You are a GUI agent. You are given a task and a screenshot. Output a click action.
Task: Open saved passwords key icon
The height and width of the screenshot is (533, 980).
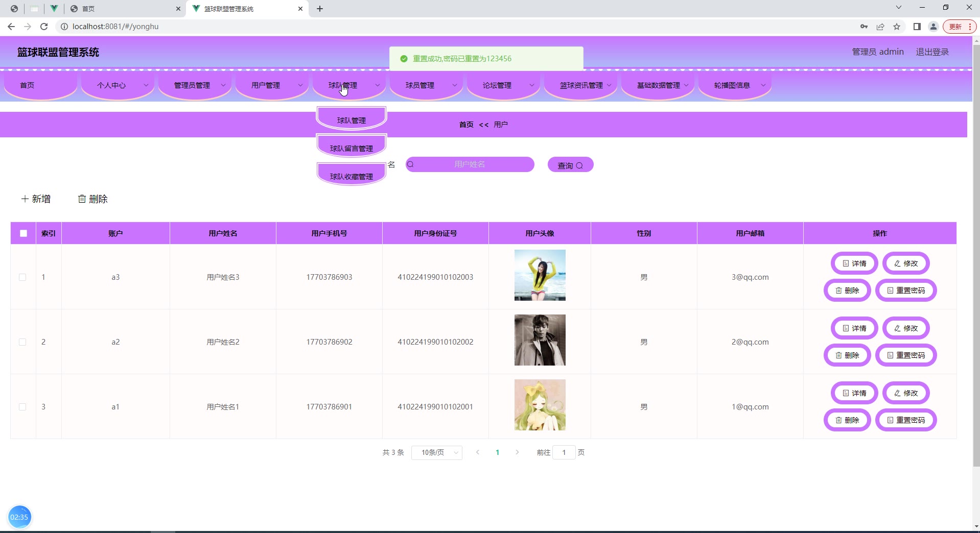click(864, 27)
